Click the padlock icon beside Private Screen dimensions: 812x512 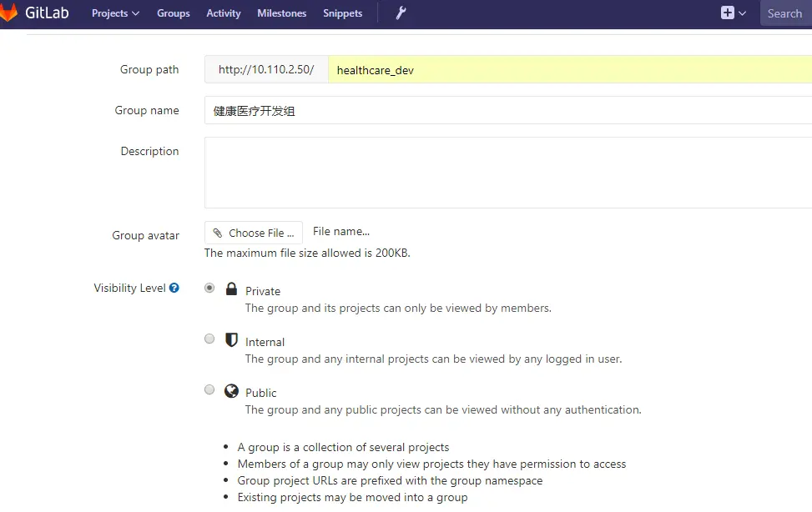tap(231, 289)
